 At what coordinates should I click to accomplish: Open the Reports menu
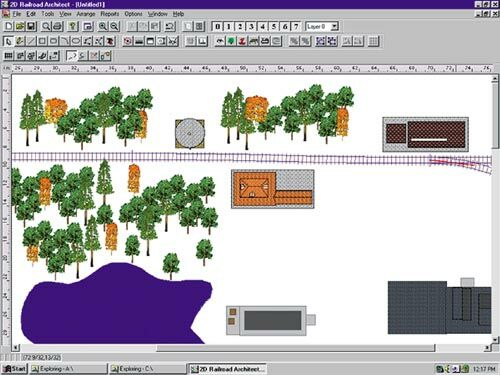(110, 14)
